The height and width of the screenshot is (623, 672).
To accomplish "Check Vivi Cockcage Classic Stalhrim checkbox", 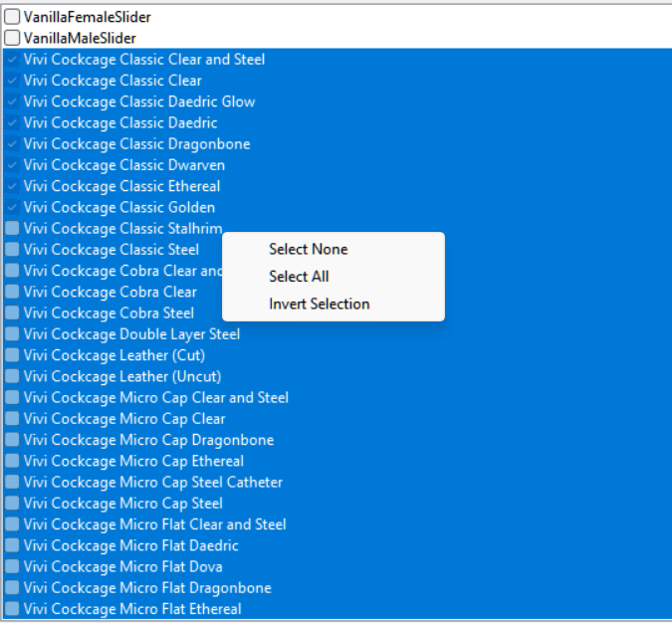I will 12,228.
